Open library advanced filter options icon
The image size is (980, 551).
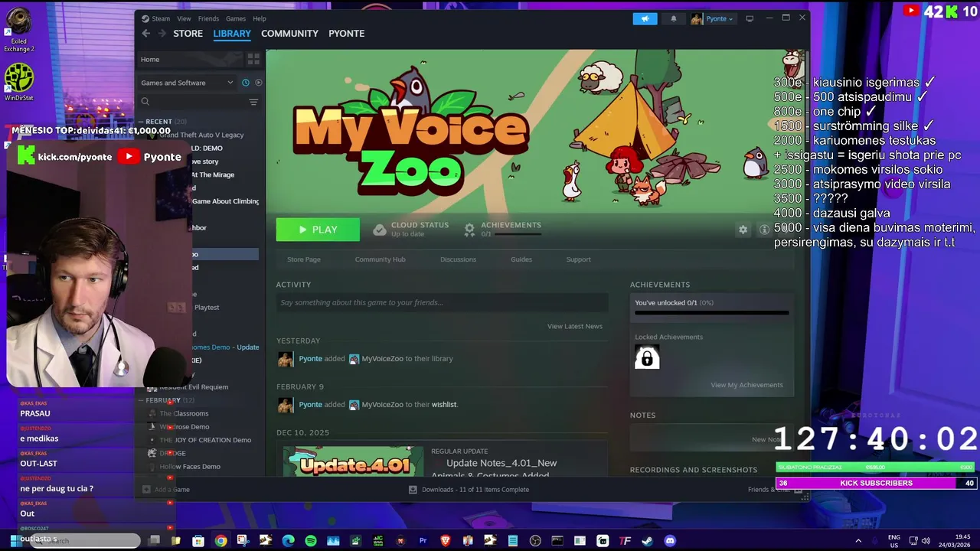pos(253,102)
